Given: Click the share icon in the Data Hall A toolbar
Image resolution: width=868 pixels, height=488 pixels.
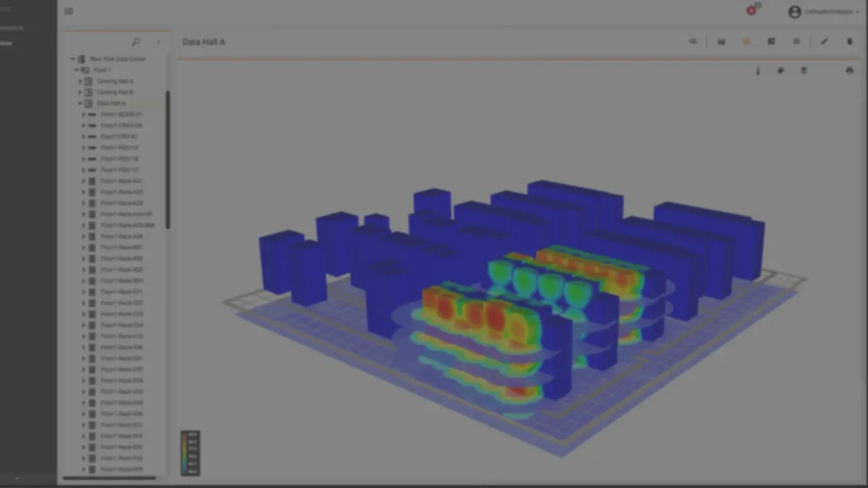Looking at the screenshot, I should (693, 41).
